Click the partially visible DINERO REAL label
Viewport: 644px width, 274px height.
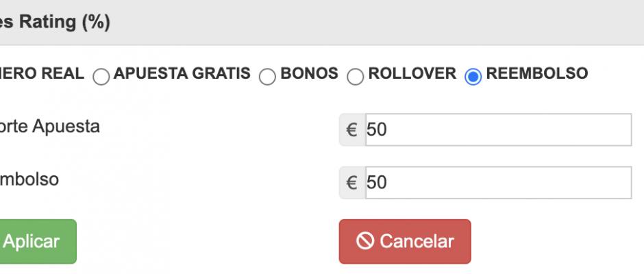42,73
